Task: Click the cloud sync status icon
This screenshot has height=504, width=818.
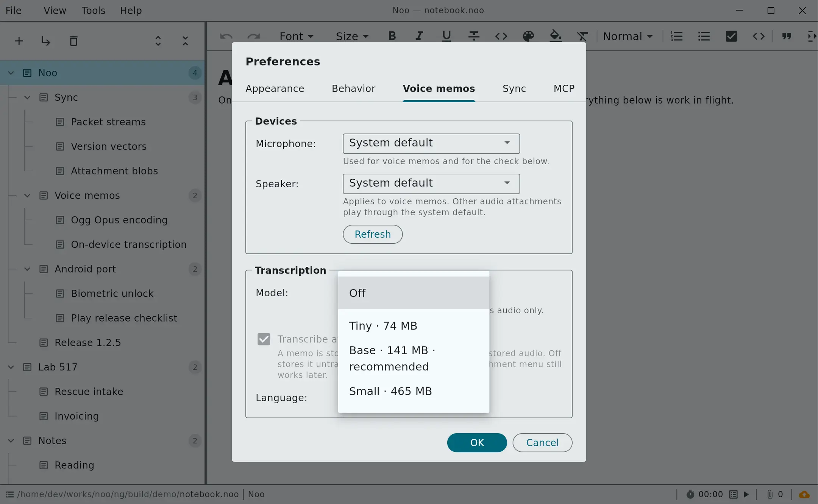Action: 804,495
